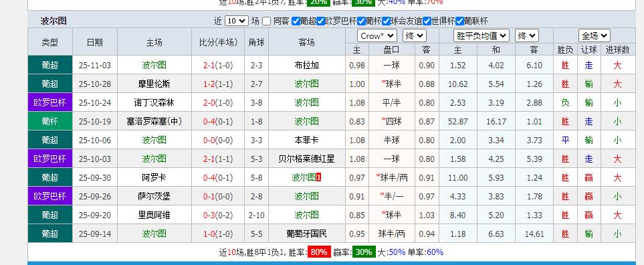Screen dimensions: 644x265
Task: Click the 角球 column header
Action: click(257, 42)
